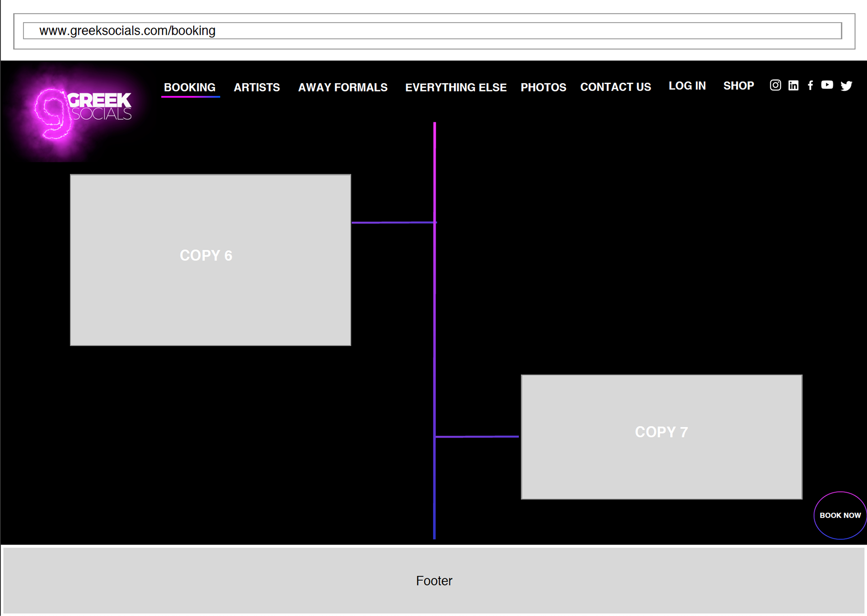This screenshot has width=867, height=616.
Task: Visit the PHOTOS page
Action: coord(543,87)
